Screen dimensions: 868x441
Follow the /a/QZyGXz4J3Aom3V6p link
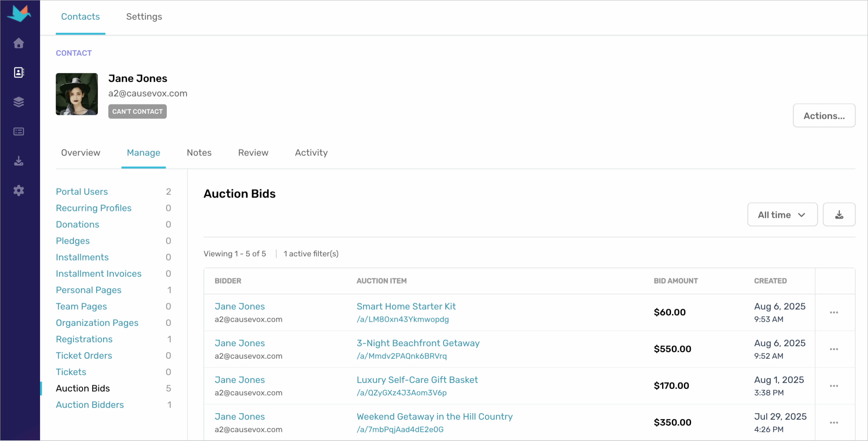click(402, 393)
